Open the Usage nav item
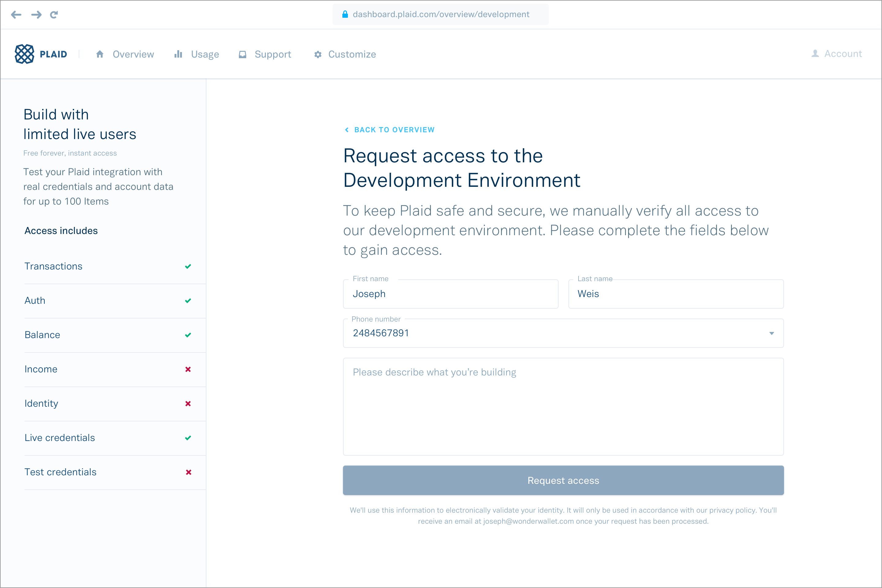The height and width of the screenshot is (588, 882). pos(205,55)
